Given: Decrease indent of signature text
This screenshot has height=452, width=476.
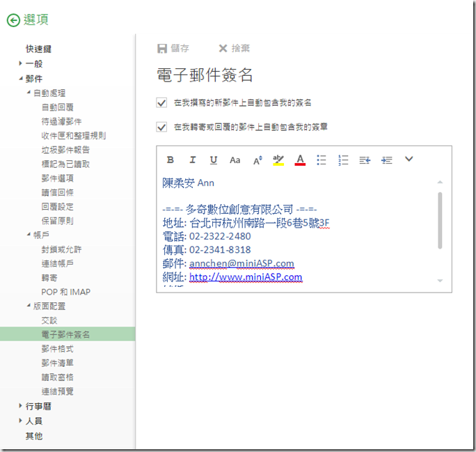Looking at the screenshot, I should click(365, 160).
